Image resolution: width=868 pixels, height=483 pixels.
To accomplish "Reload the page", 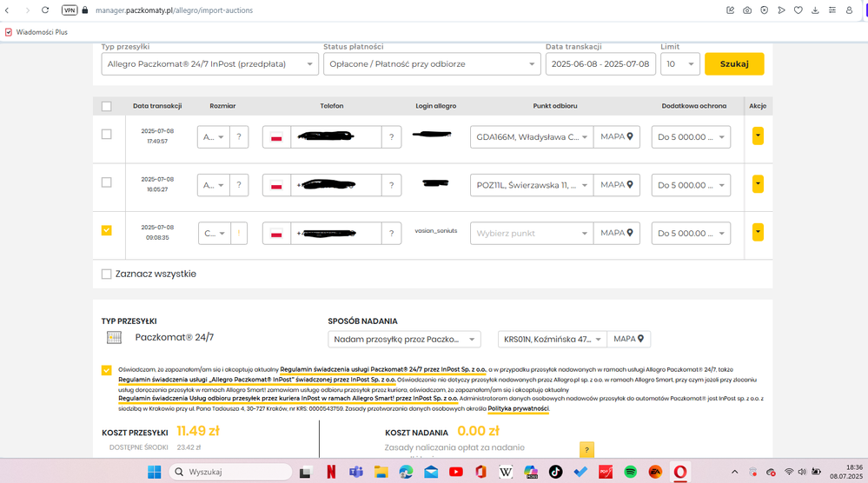I will (x=45, y=10).
